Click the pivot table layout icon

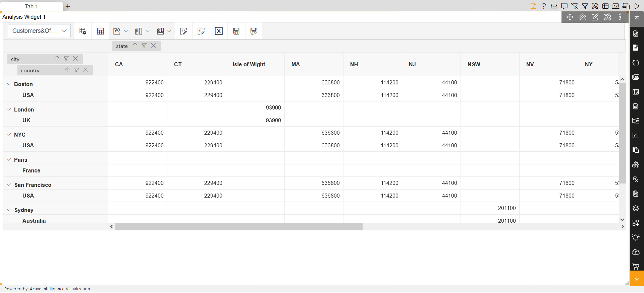tap(100, 31)
